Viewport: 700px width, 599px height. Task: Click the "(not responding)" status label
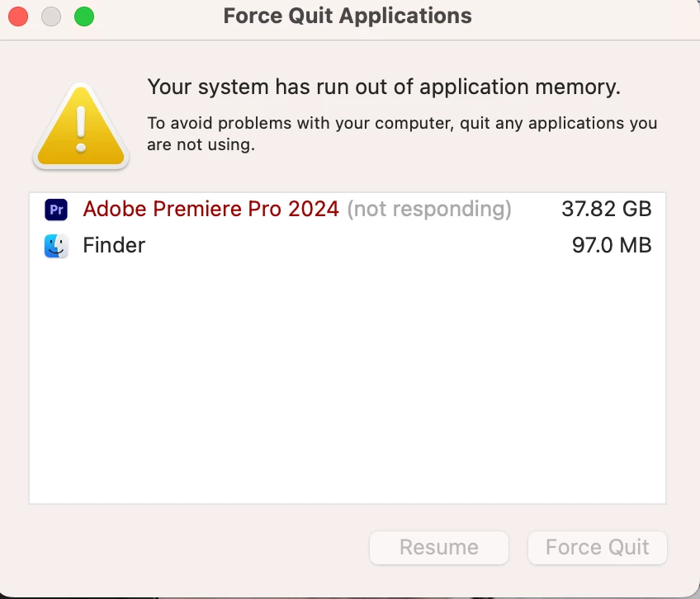point(429,210)
